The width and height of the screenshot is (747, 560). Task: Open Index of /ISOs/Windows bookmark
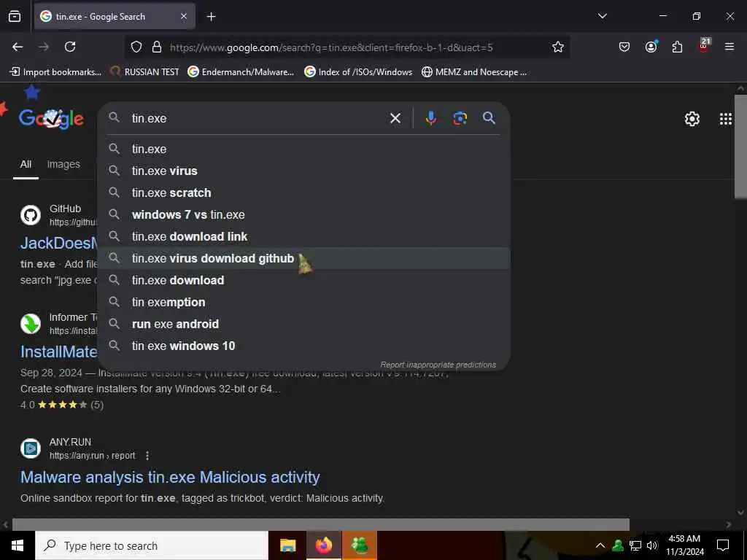pos(358,72)
